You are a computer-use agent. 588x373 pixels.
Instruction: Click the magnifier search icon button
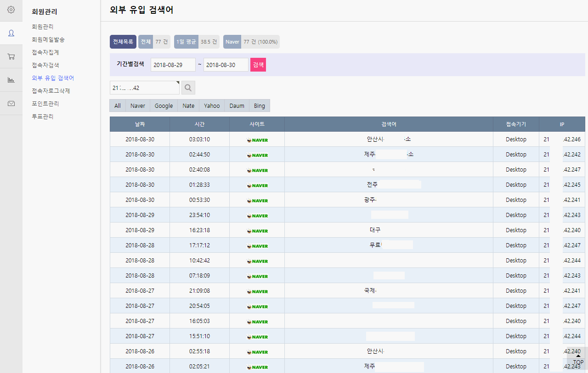(188, 88)
